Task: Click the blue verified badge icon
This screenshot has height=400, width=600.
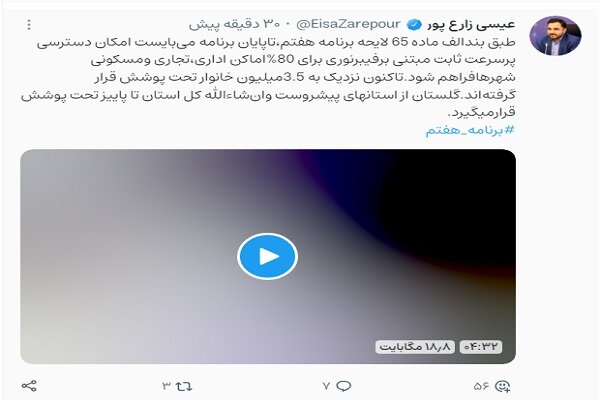Action: pyautogui.click(x=413, y=25)
